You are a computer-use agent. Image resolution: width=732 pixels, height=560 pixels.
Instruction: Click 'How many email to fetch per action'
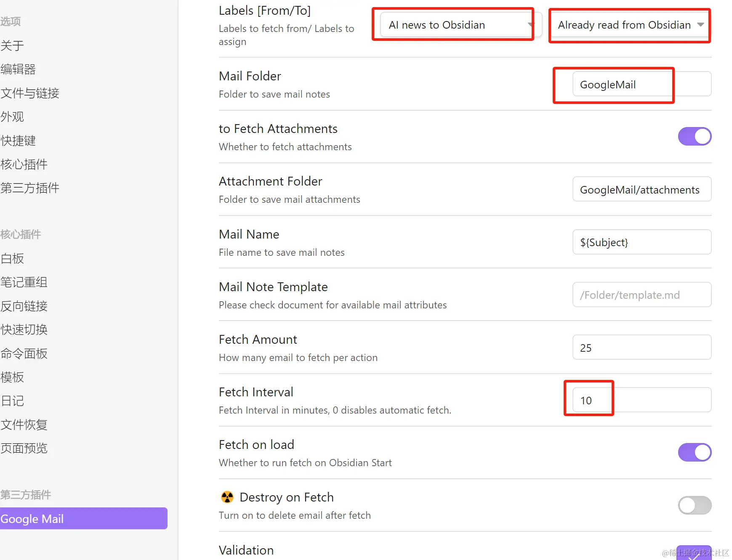[x=298, y=358]
